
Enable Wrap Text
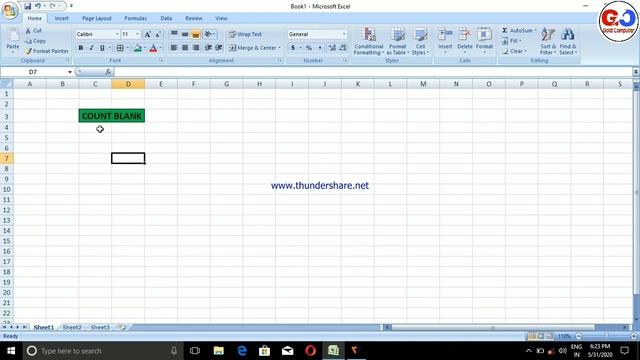coord(245,34)
